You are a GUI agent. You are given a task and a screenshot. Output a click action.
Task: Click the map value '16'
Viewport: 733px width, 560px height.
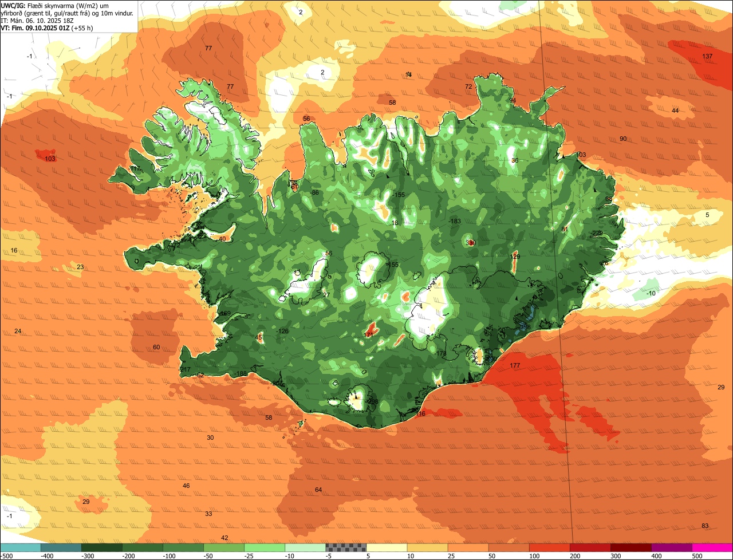pyautogui.click(x=14, y=250)
